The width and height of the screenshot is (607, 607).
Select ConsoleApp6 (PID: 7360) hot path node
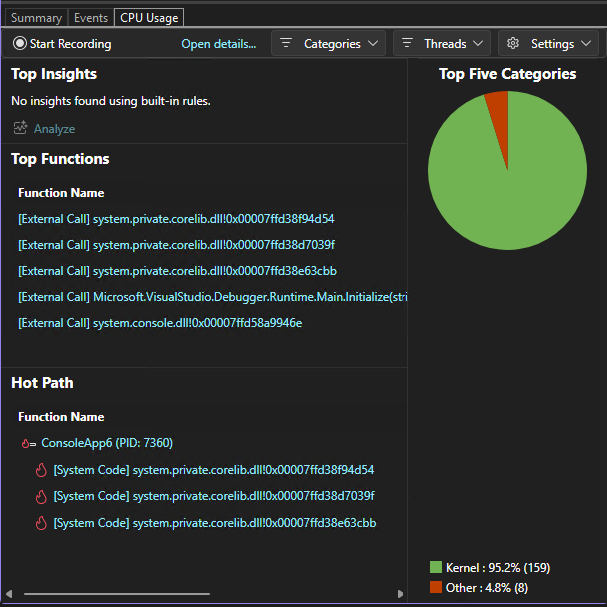pos(107,443)
